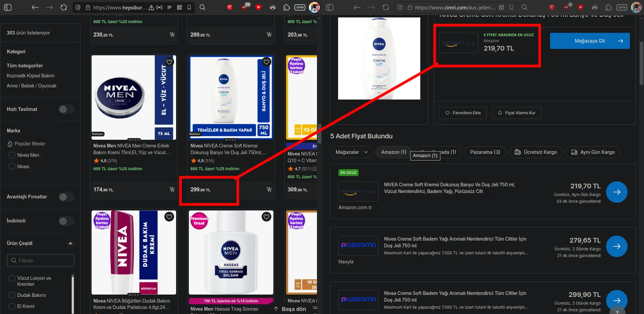Select the Pazarama (3) store filter chip
Image resolution: width=644 pixels, height=314 pixels.
[485, 152]
